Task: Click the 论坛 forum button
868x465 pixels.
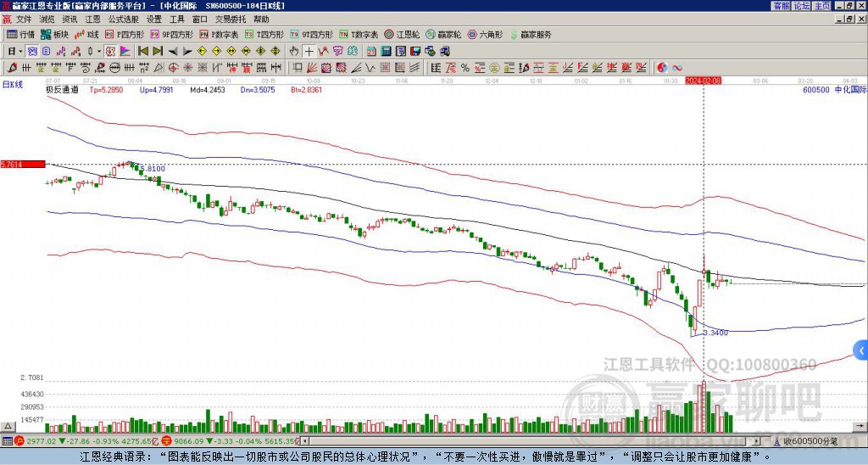Action: click(x=801, y=6)
